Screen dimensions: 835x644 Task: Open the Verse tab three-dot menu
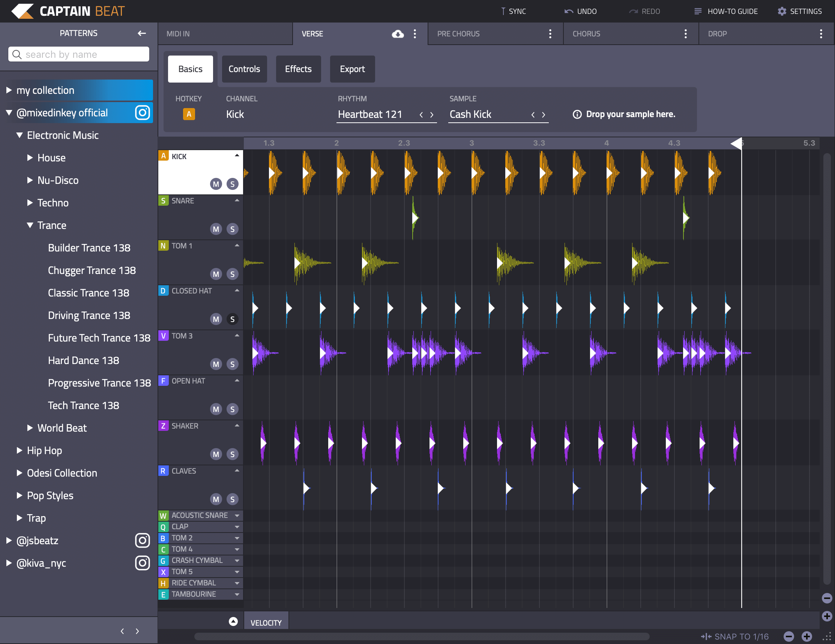pos(415,34)
